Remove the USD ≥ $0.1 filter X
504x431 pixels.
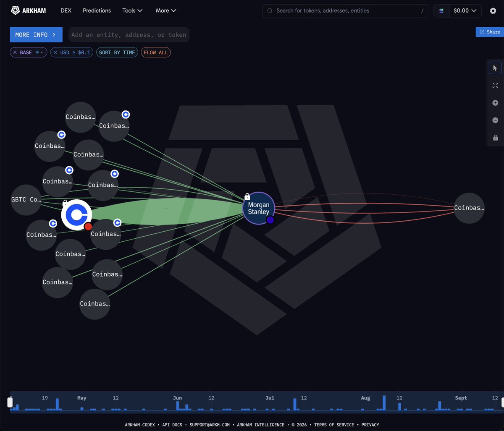[55, 52]
